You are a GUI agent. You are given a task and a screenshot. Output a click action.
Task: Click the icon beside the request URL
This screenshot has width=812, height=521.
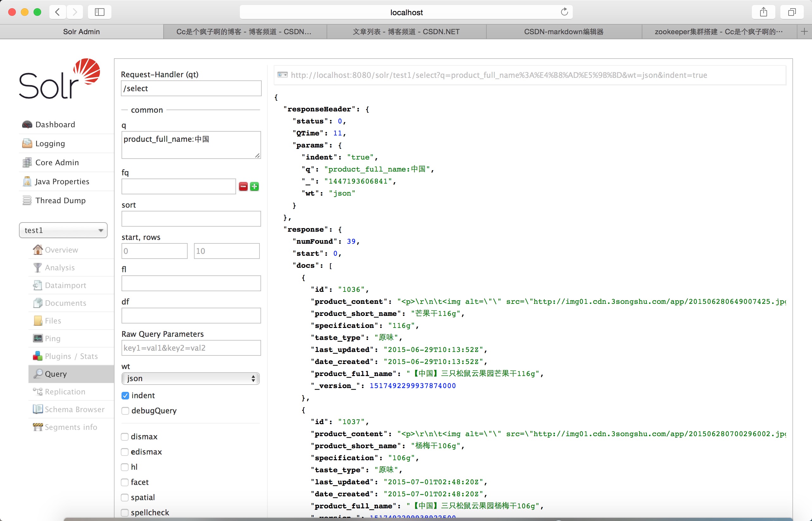(x=282, y=75)
